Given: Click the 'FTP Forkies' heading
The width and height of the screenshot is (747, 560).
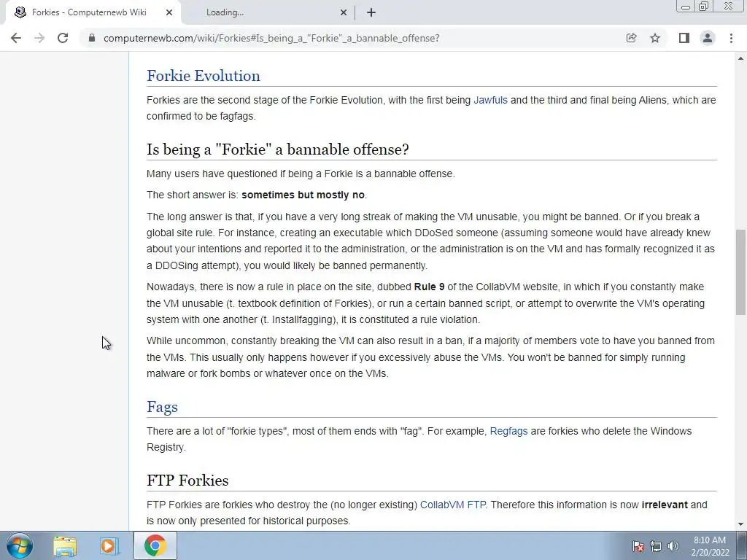Looking at the screenshot, I should (187, 481).
